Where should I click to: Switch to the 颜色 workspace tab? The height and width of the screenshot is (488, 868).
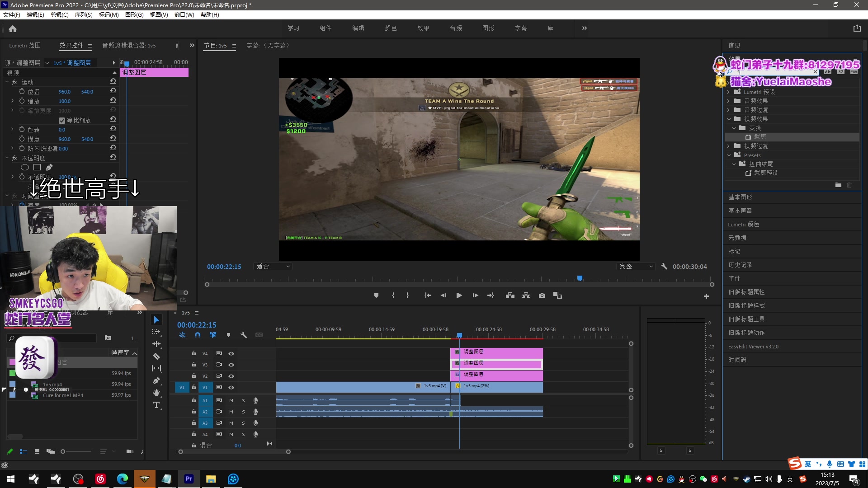tap(391, 28)
